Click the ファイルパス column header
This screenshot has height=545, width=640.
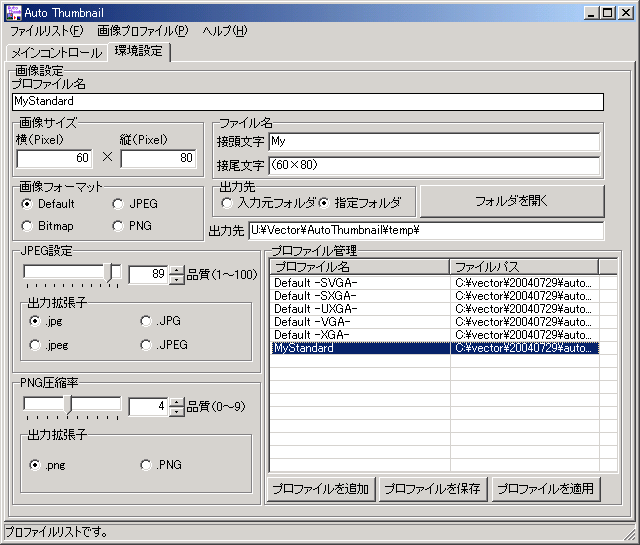click(x=524, y=267)
